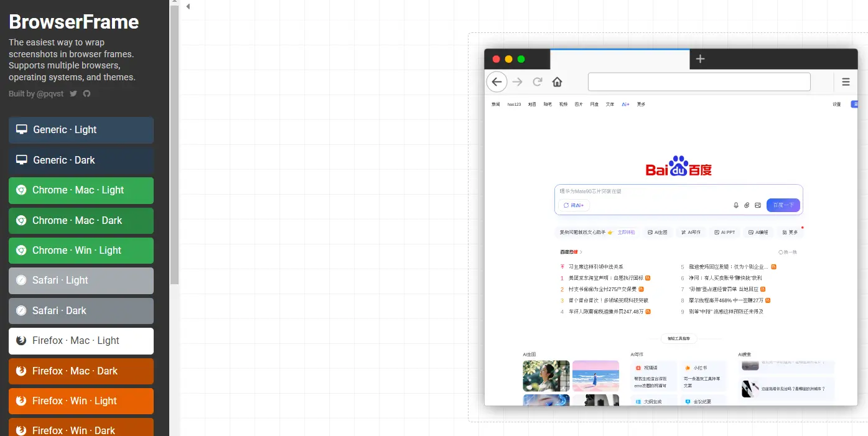
Task: Click the paperclip attachment icon in the search box
Action: click(x=747, y=205)
